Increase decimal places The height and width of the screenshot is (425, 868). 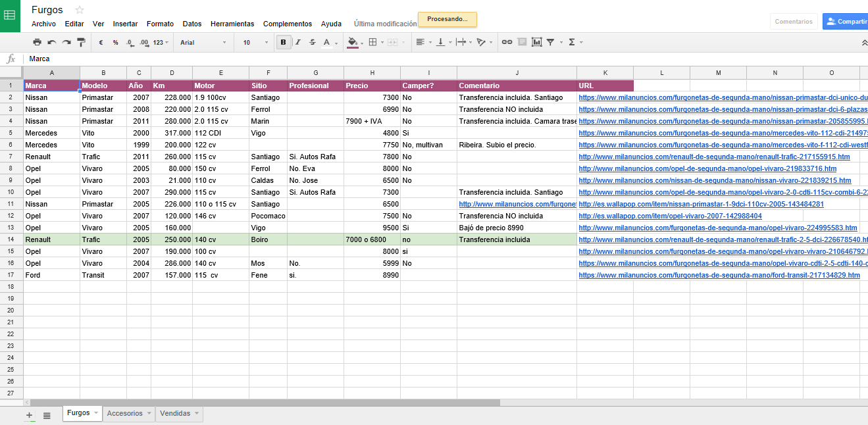(x=144, y=42)
